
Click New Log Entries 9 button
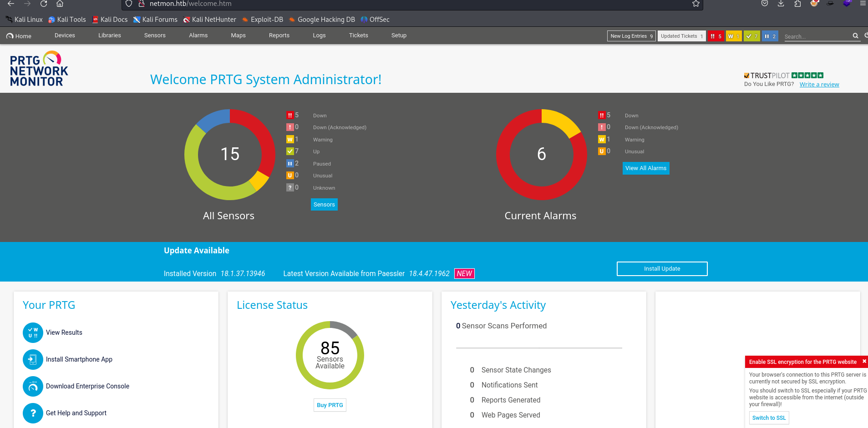(x=631, y=36)
